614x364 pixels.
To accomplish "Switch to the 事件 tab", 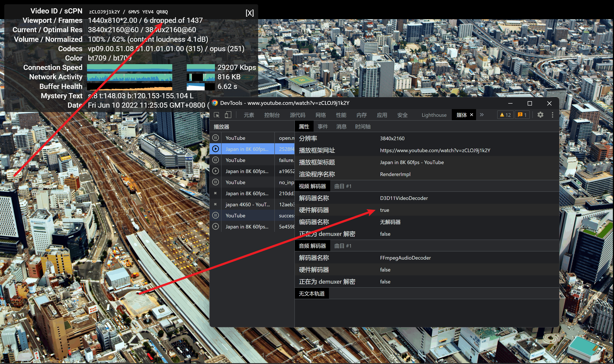I will coord(323,127).
